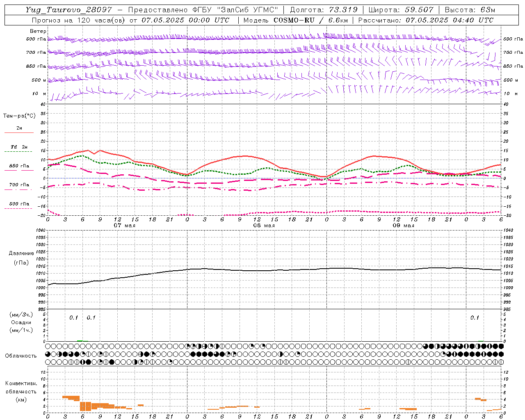Click the Облачность cloud cover label
The image size is (525, 420).
pyautogui.click(x=21, y=356)
